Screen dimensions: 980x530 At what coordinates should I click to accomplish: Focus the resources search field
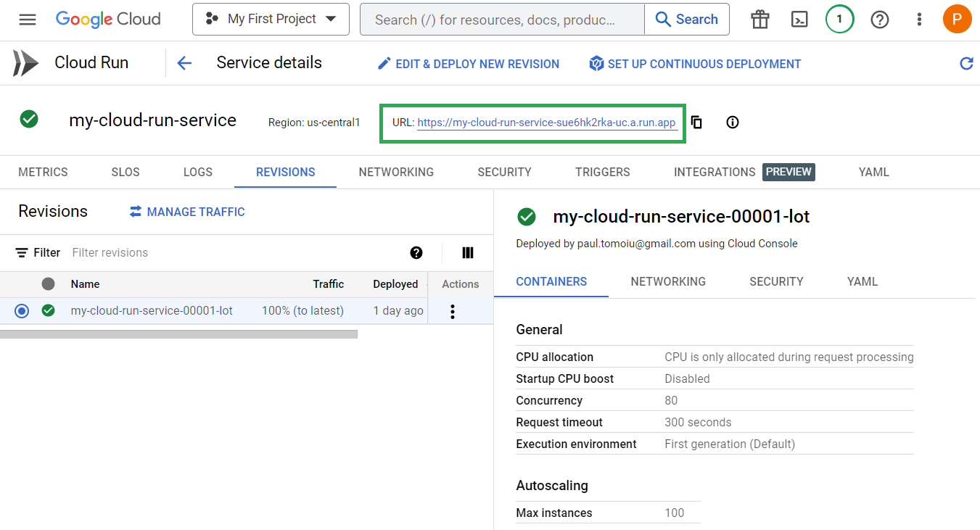[502, 20]
